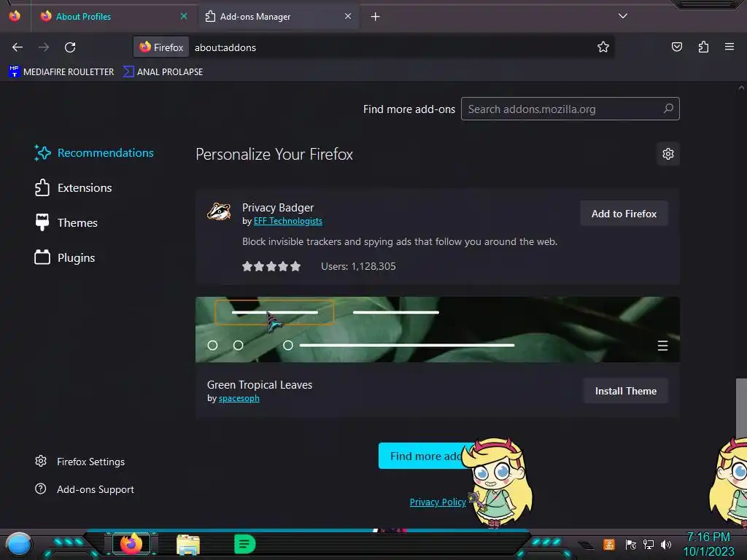This screenshot has height=560, width=747.
Task: Click the Personalize Your Firefox heading
Action: pos(274,155)
